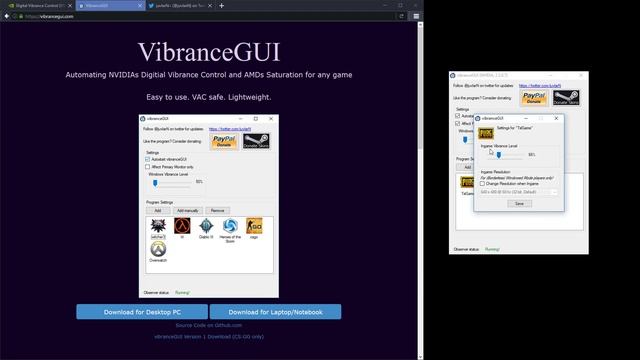Click Remove button in page screenshot
Screen dimensions: 640x360
click(218, 211)
